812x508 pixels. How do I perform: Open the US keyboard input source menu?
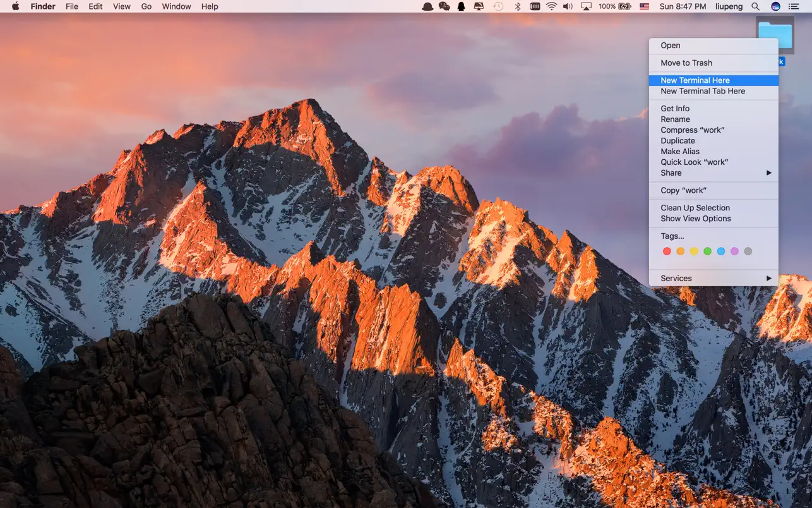[643, 6]
